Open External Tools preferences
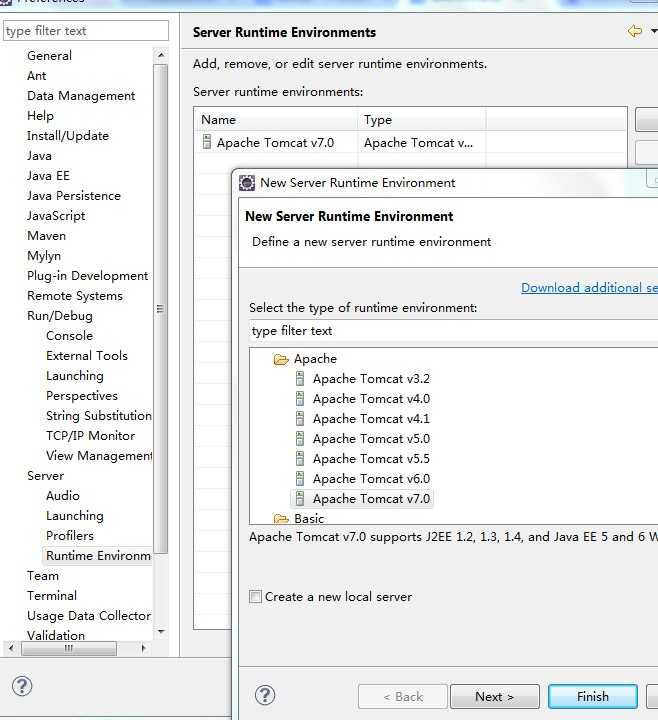The image size is (658, 720). click(87, 356)
